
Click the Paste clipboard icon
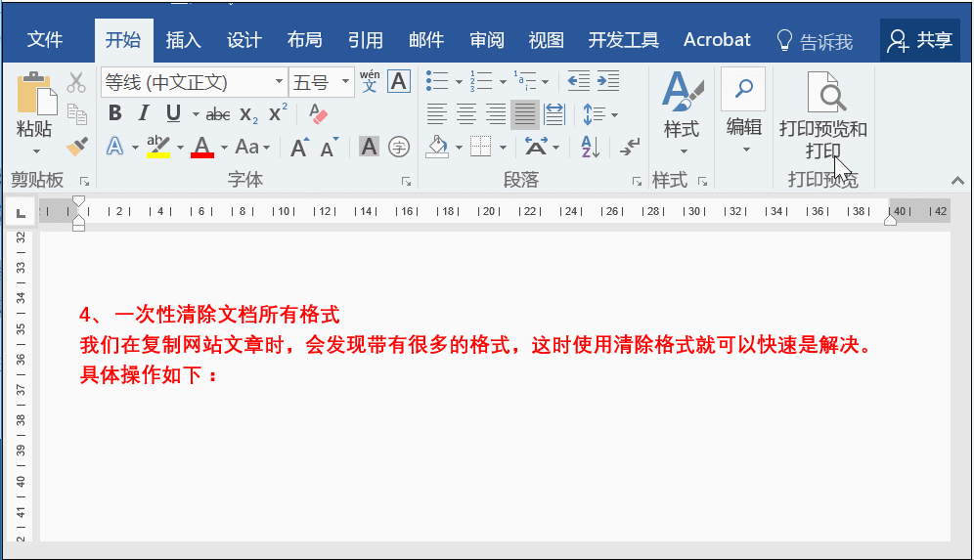(36, 95)
